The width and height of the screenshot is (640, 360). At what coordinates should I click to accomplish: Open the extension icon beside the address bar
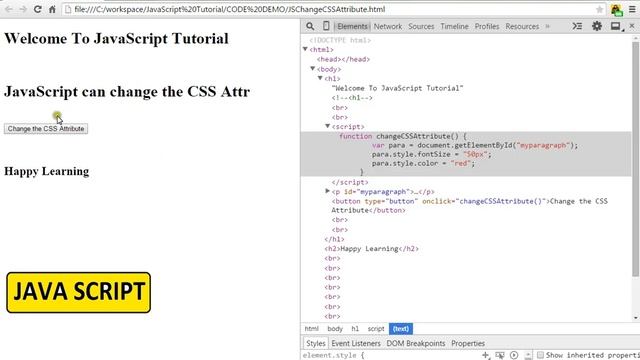point(616,10)
